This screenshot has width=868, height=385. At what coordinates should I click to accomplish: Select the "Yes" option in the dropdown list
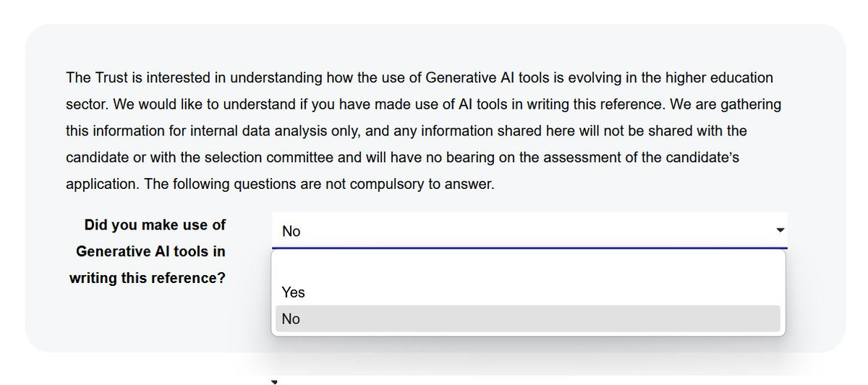tap(294, 292)
